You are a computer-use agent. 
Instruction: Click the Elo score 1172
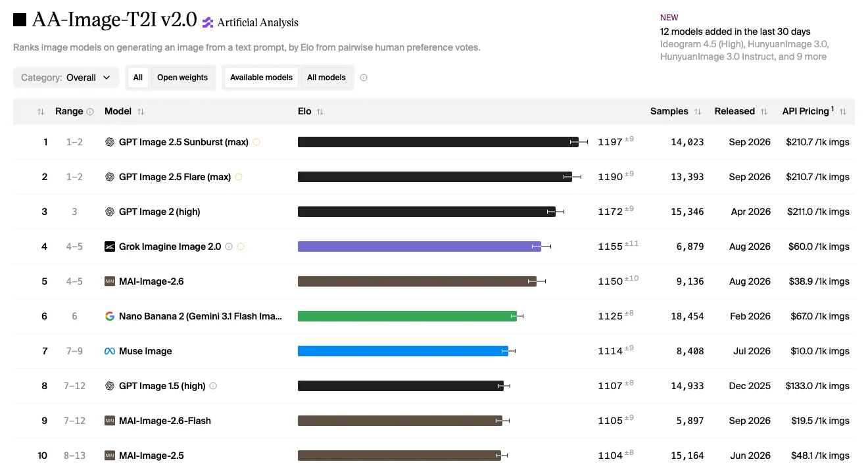pos(610,212)
